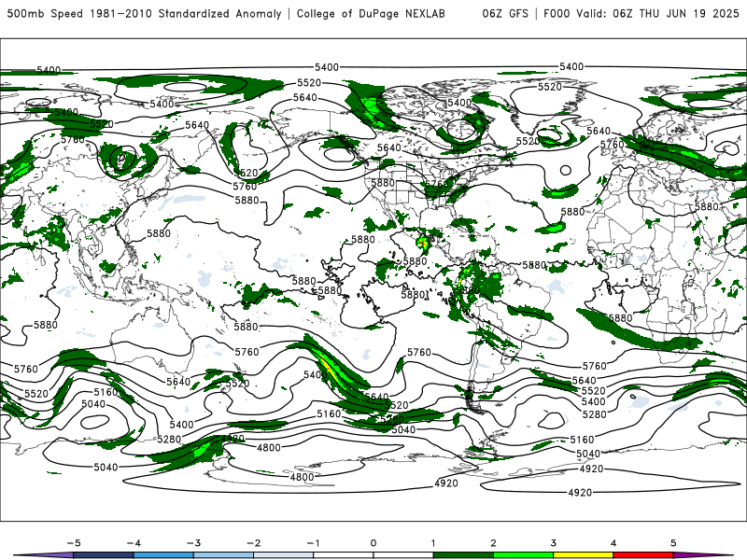Click the pale blue -2 to -1 legend swatch

click(284, 555)
